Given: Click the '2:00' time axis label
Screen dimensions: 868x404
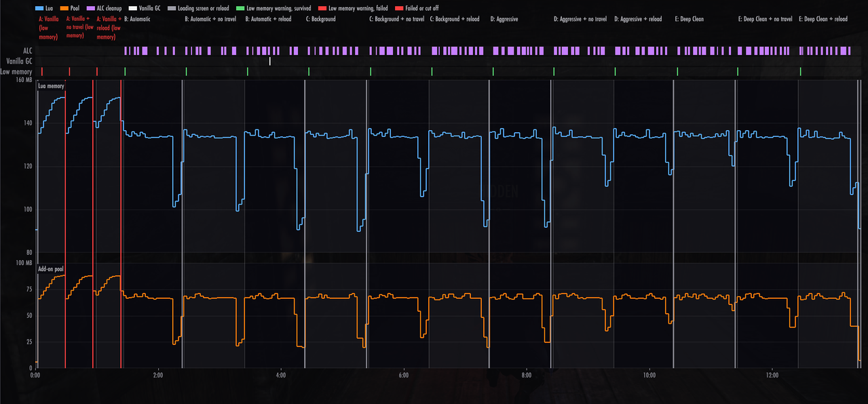Looking at the screenshot, I should click(x=158, y=374).
